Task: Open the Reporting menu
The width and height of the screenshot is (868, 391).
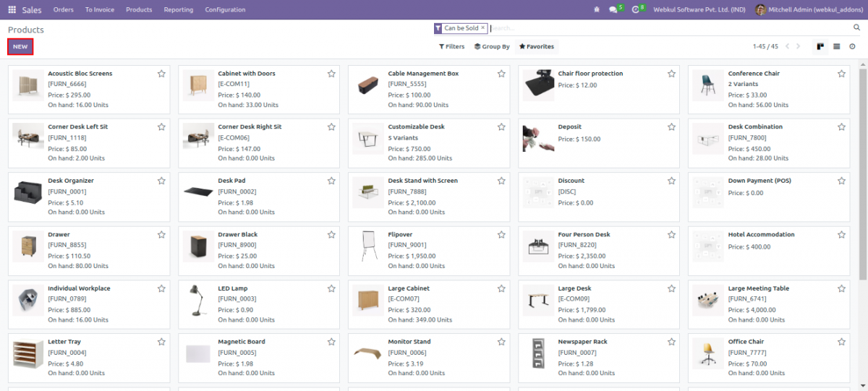Action: pyautogui.click(x=179, y=9)
